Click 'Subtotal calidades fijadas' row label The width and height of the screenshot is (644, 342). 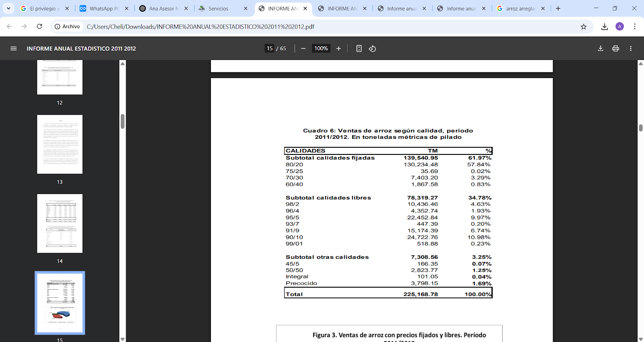330,158
